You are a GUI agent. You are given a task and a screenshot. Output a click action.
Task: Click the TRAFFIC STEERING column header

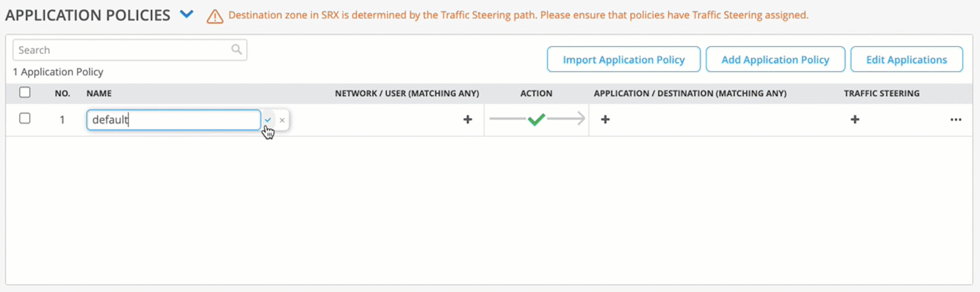(881, 93)
